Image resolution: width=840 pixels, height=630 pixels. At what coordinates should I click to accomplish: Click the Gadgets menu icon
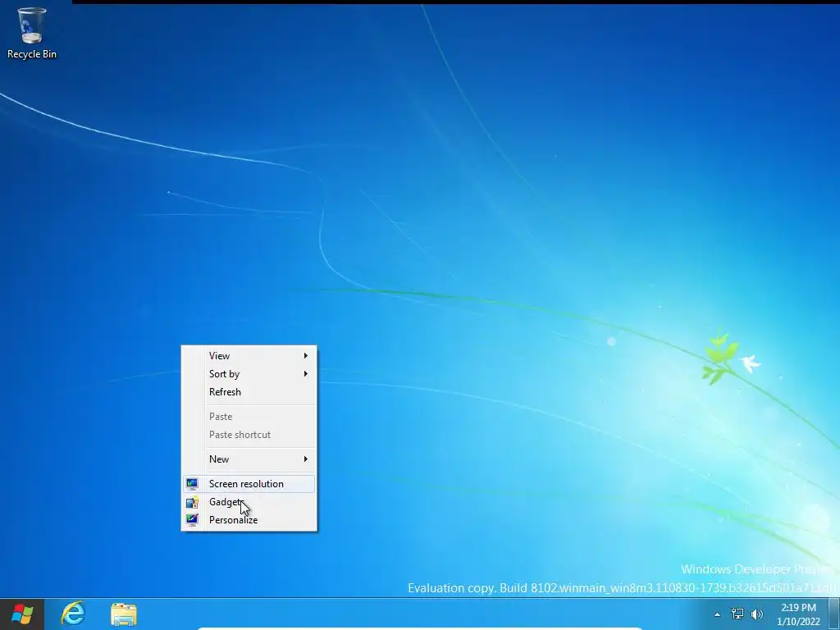(x=192, y=503)
